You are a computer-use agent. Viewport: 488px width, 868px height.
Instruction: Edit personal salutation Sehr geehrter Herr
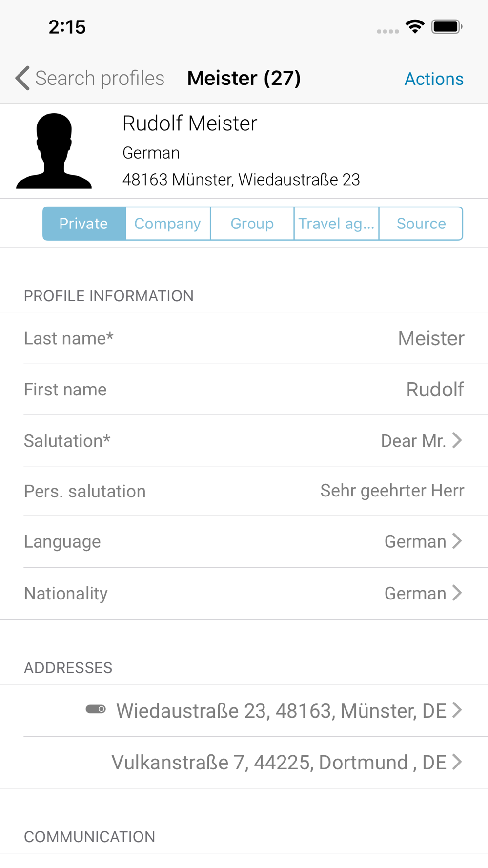coord(244,491)
